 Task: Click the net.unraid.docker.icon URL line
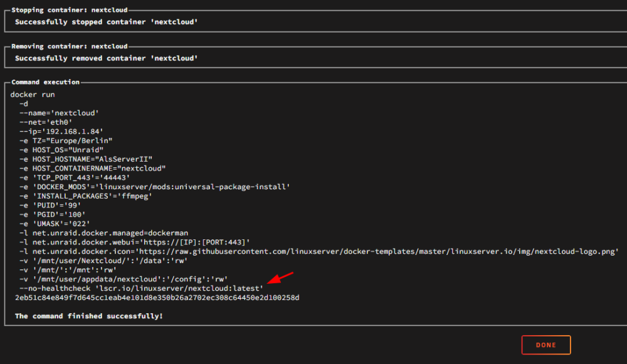tap(319, 251)
